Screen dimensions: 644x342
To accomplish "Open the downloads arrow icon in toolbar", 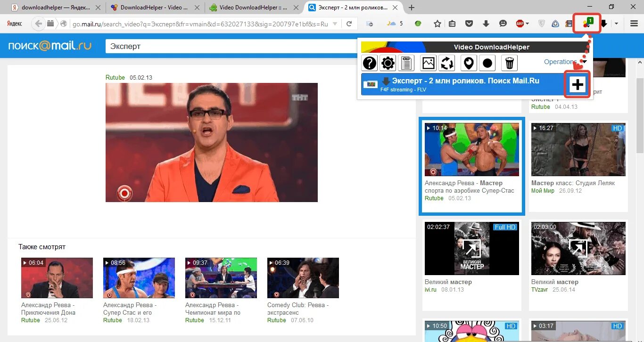I will tap(486, 24).
